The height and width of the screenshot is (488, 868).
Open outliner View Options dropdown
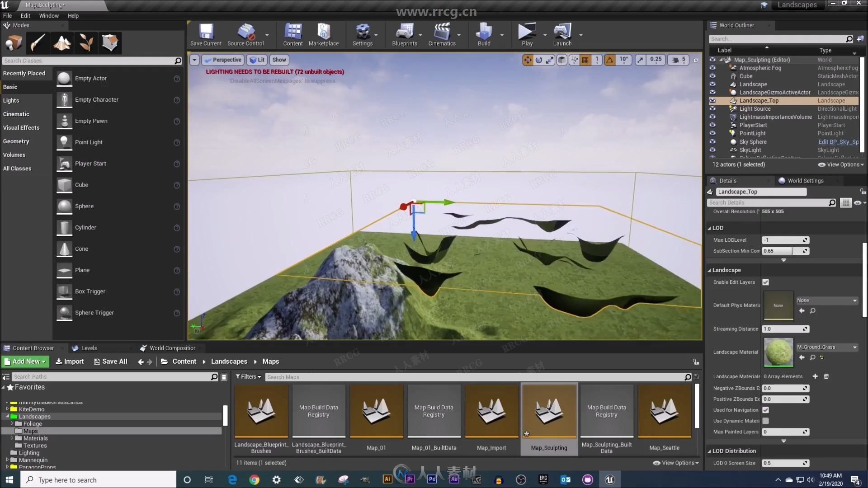841,165
